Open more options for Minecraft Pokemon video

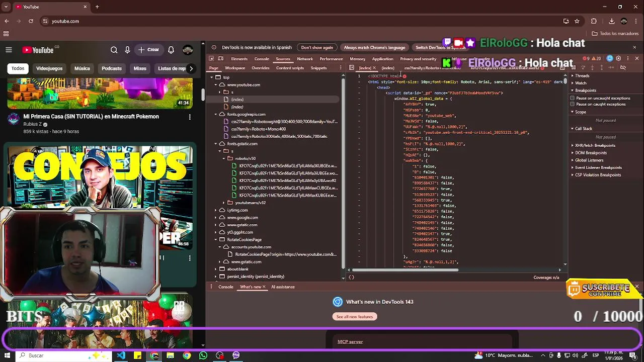(x=190, y=117)
